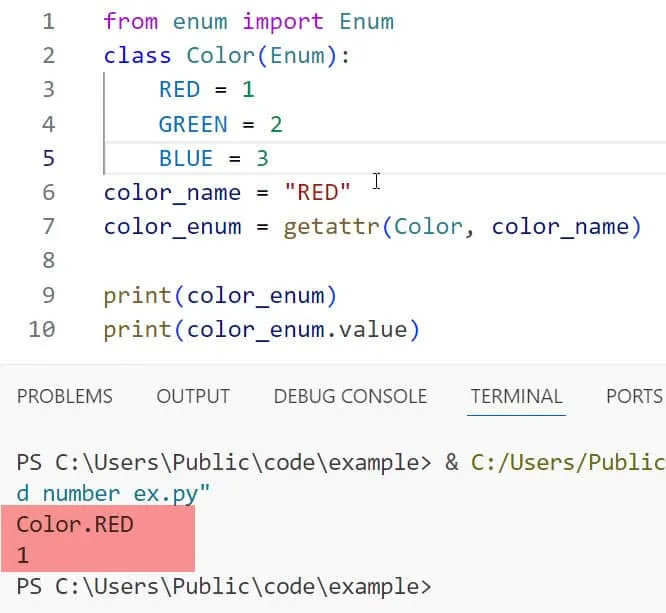The image size is (666, 613).
Task: Open the OUTPUT panel tab
Action: (193, 396)
